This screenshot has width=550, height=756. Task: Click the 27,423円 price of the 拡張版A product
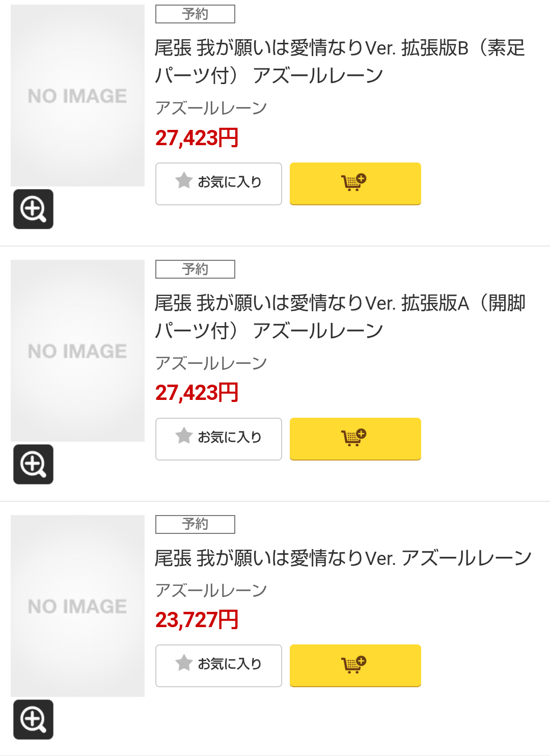coord(197,393)
